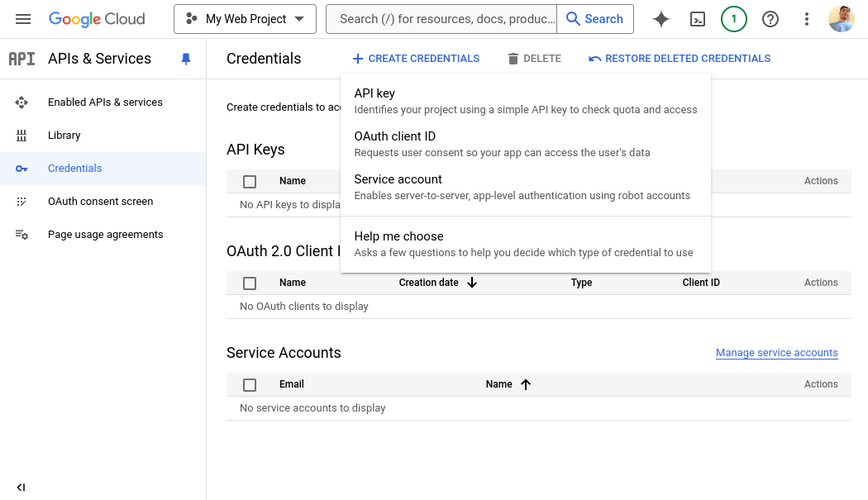The height and width of the screenshot is (500, 868).
Task: Open Page usage agreements
Action: click(x=106, y=235)
